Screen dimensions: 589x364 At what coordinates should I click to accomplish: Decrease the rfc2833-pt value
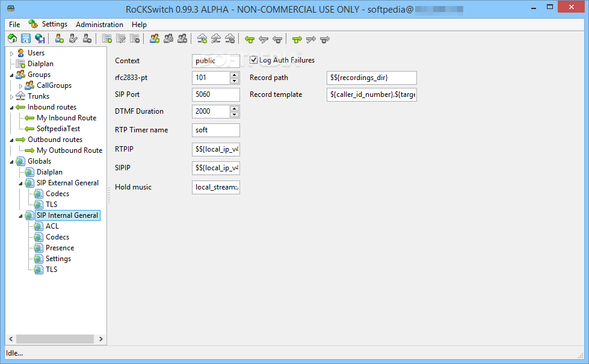click(235, 81)
